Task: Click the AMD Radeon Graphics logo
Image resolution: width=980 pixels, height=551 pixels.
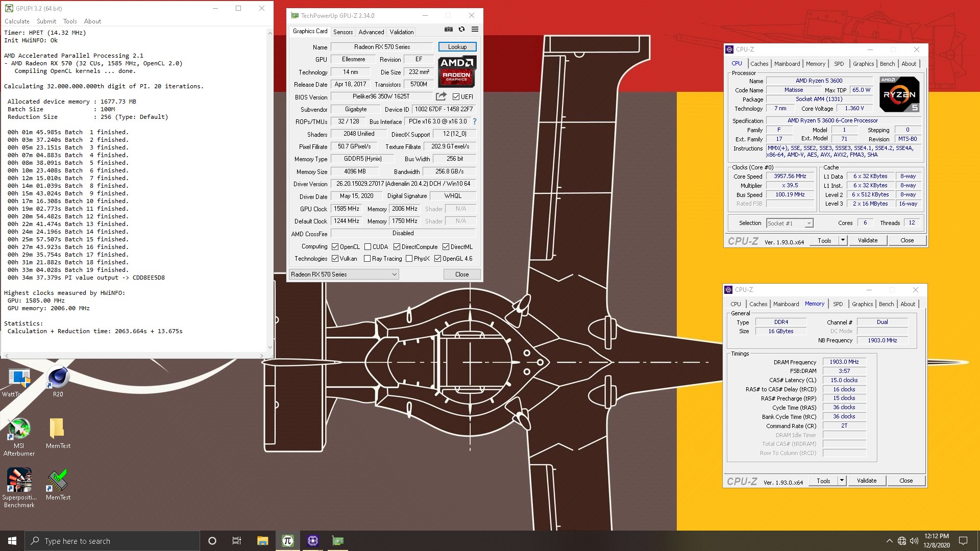Action: pyautogui.click(x=457, y=71)
